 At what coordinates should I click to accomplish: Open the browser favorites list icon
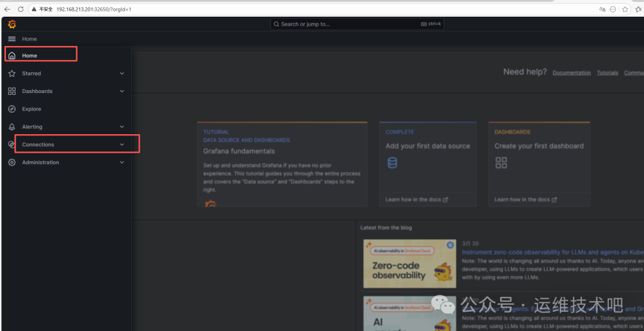pos(639,9)
